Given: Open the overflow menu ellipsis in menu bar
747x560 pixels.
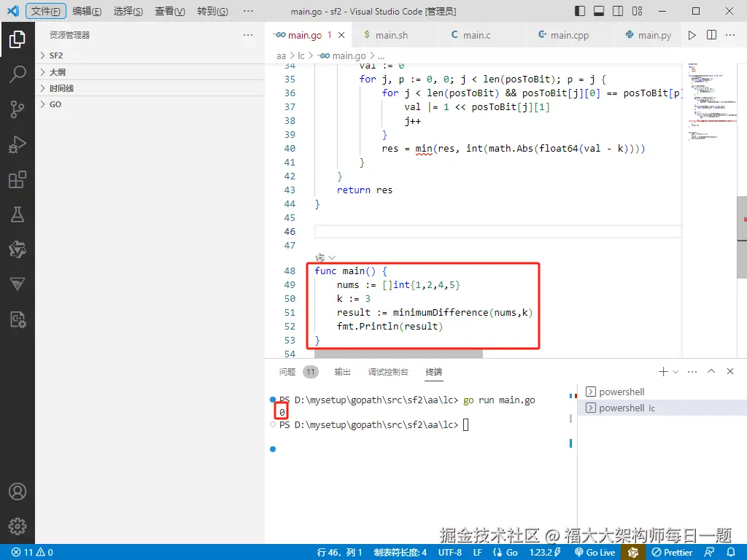Looking at the screenshot, I should pos(248,11).
